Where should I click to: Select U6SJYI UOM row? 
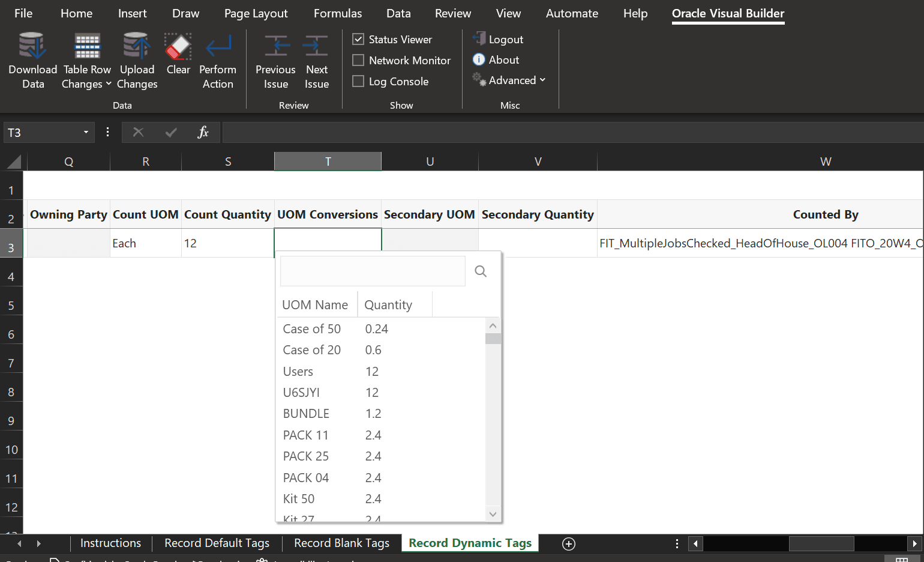coord(380,392)
